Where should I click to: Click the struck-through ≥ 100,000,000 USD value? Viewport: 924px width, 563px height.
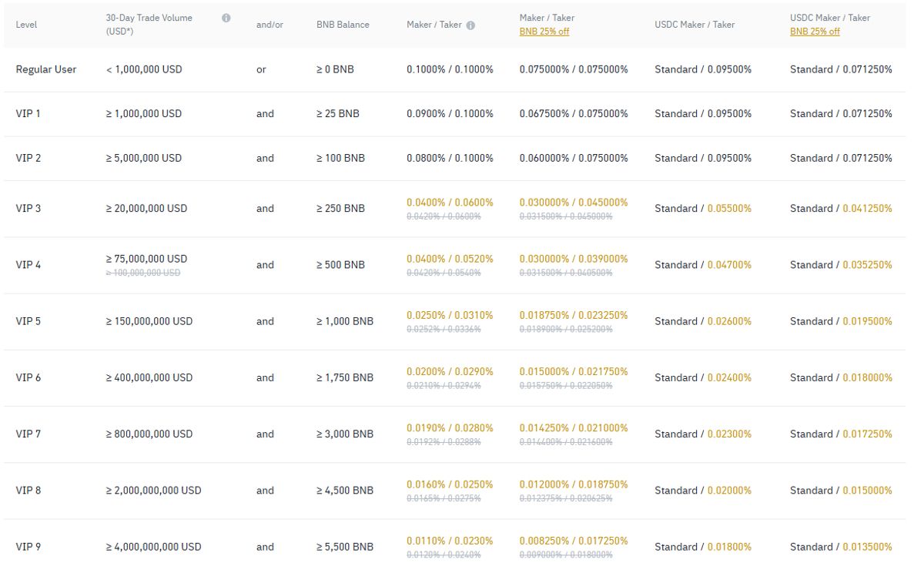143,273
